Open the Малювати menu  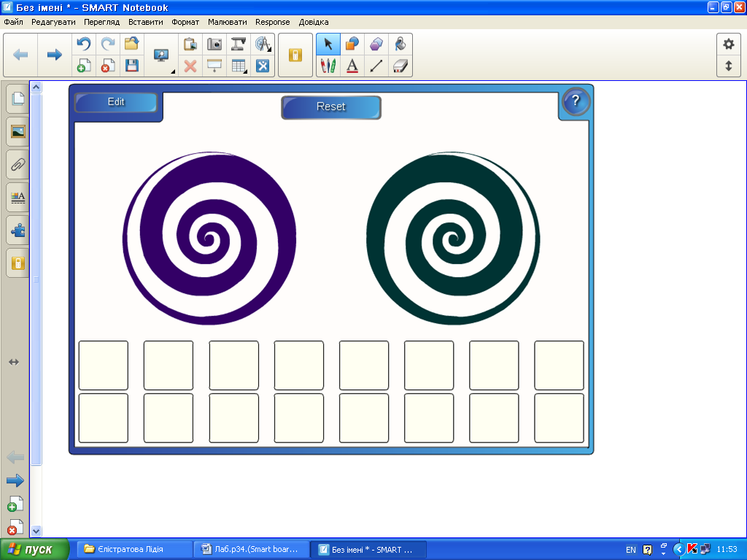point(228,22)
